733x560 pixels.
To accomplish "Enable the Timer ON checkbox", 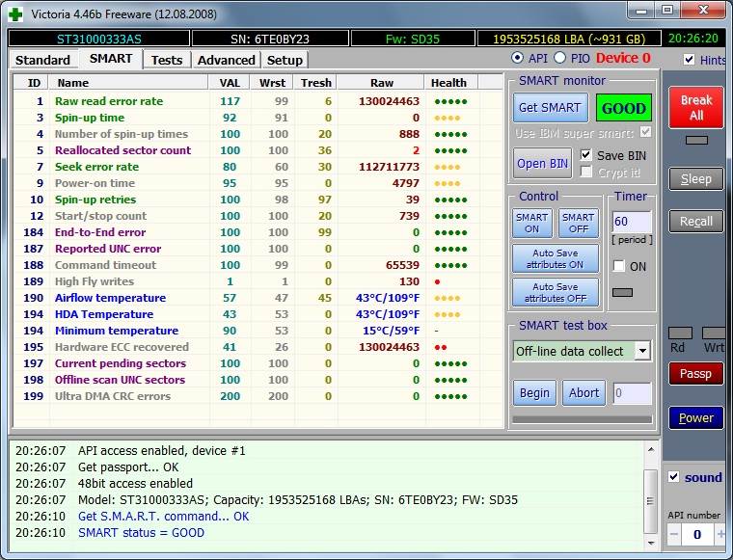I will coord(619,266).
